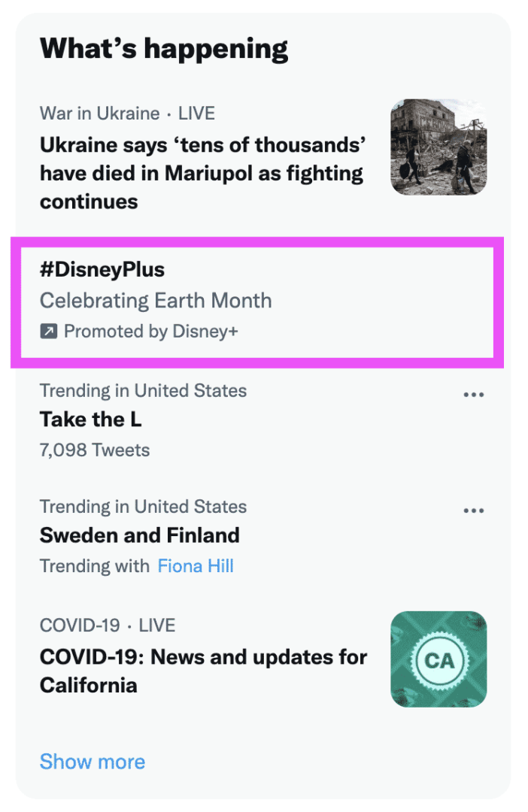Open the green CA badge thumbnail
The width and height of the screenshot is (528, 812).
438,659
